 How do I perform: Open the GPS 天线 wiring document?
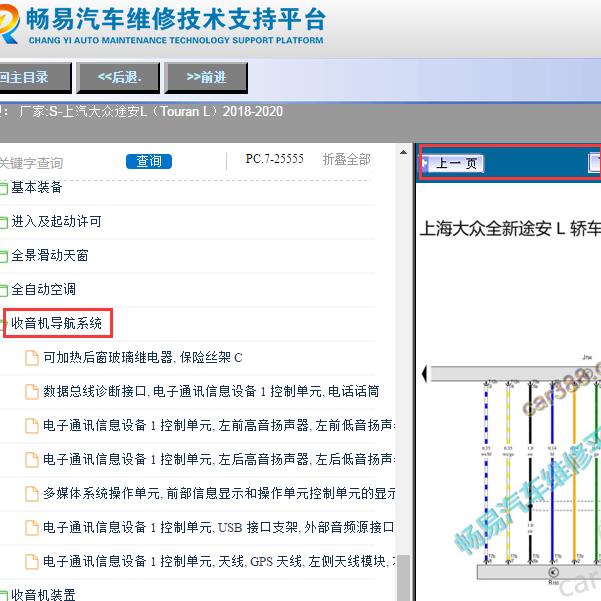(219, 562)
